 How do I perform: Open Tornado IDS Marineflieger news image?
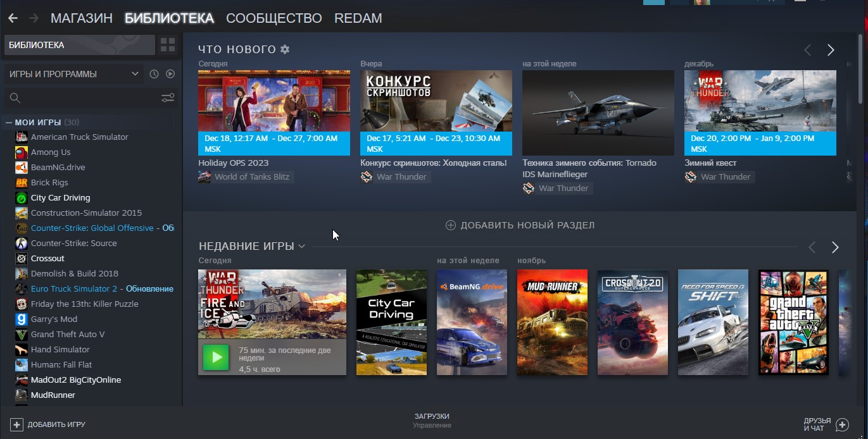tap(598, 113)
